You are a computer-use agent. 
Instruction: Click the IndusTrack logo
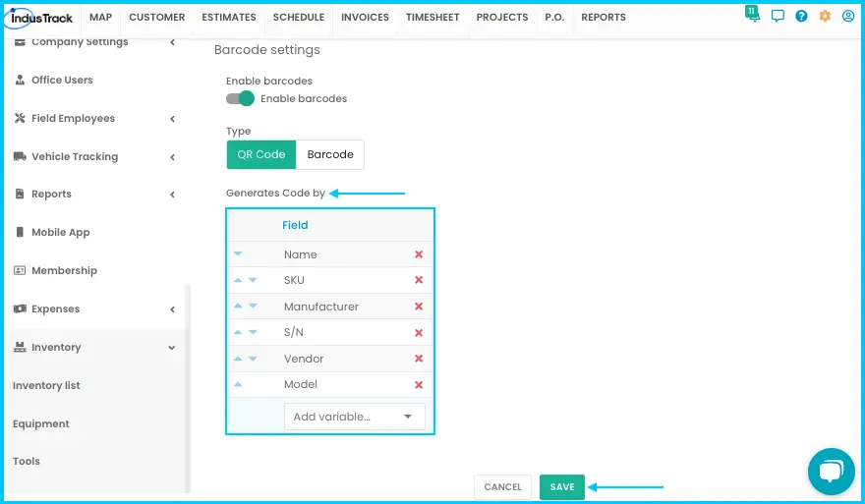point(39,18)
